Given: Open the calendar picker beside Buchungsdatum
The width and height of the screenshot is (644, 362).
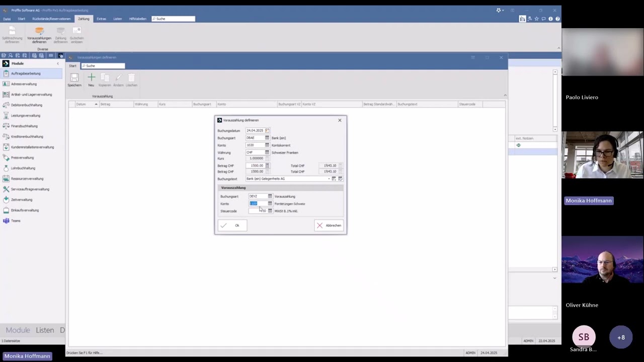Looking at the screenshot, I should coord(267,130).
